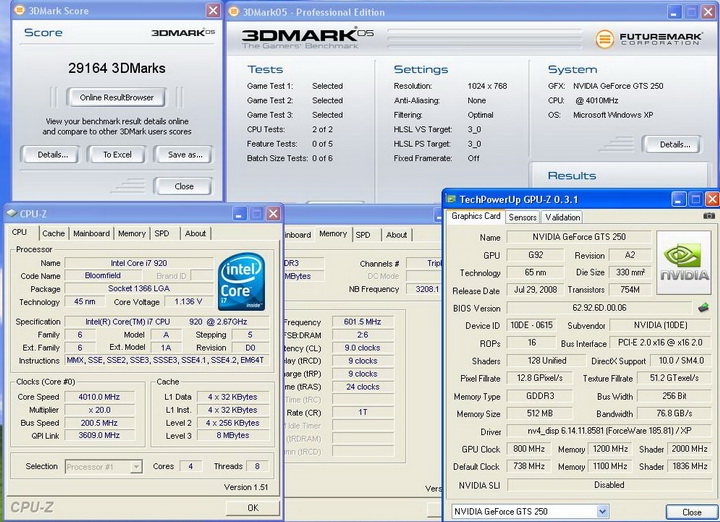Click the Disabled NVIDIA SLI field
Image resolution: width=720 pixels, height=522 pixels.
(x=609, y=485)
